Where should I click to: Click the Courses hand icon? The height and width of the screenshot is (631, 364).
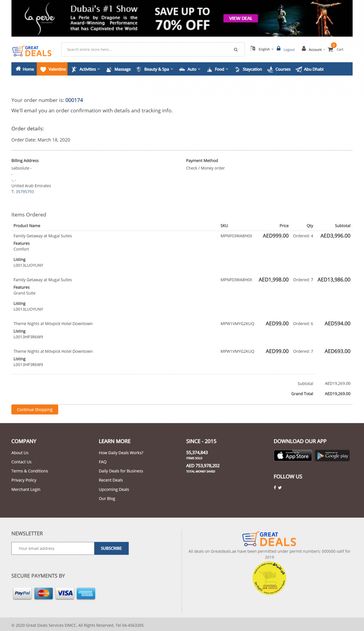270,69
